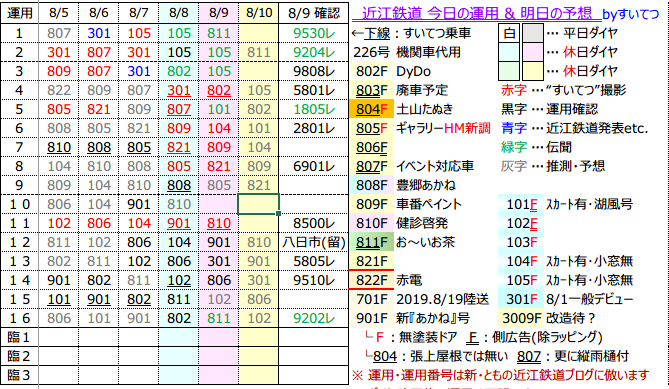
Task: Select the 8/5 column header cell
Action: (x=58, y=13)
